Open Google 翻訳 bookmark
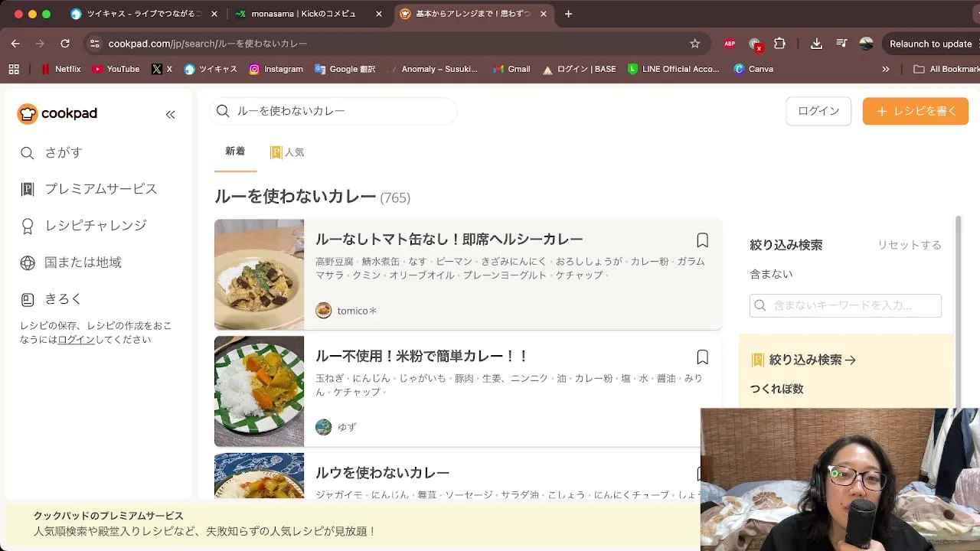 coord(345,69)
